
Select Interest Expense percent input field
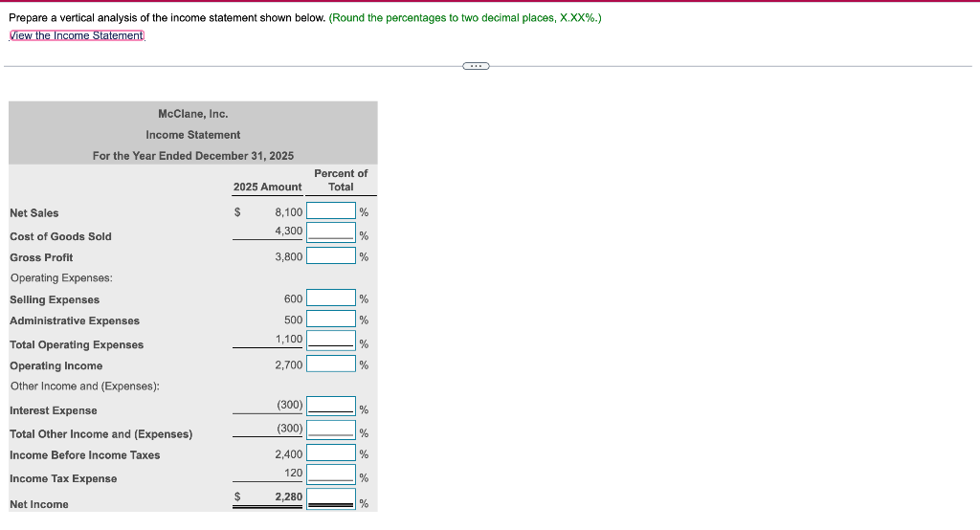[331, 406]
